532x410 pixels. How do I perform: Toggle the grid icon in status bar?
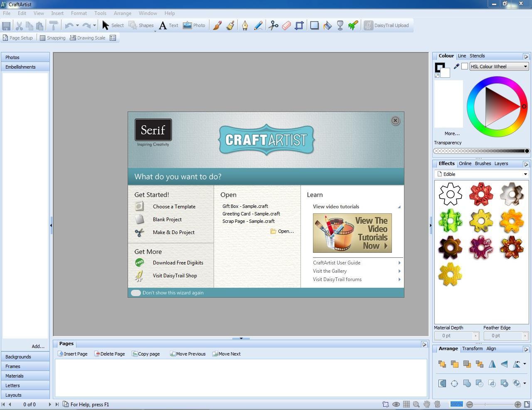click(406, 404)
